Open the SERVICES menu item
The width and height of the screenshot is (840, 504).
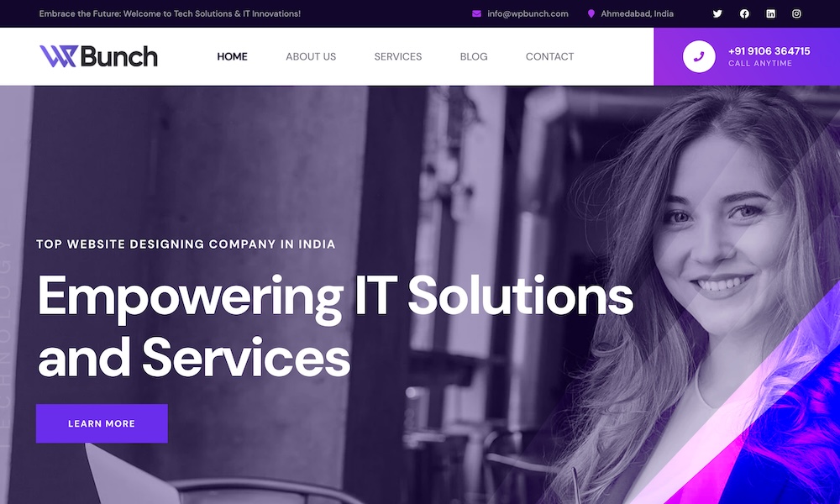coord(397,56)
